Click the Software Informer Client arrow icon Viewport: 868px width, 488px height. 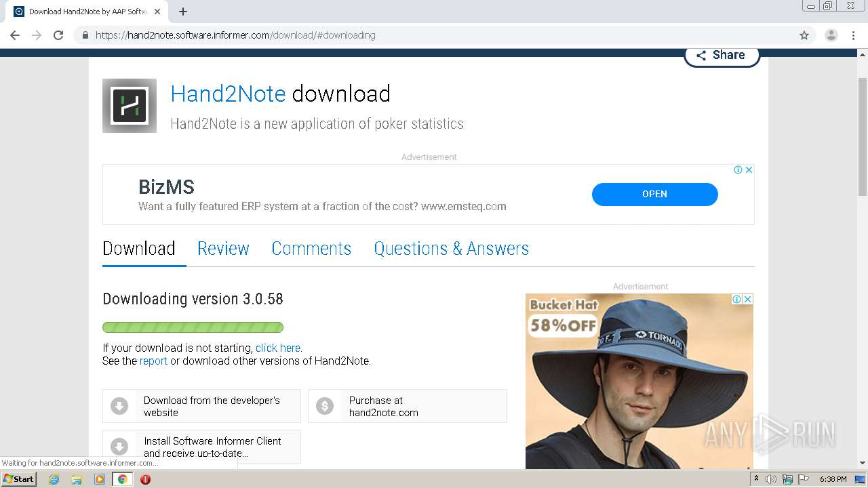point(119,447)
